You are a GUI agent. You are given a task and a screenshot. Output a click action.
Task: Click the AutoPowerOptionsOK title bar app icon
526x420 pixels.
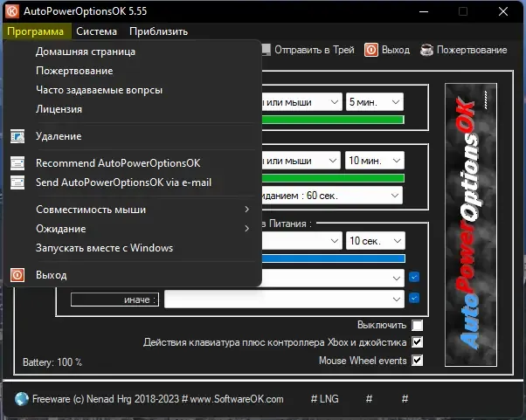point(12,11)
